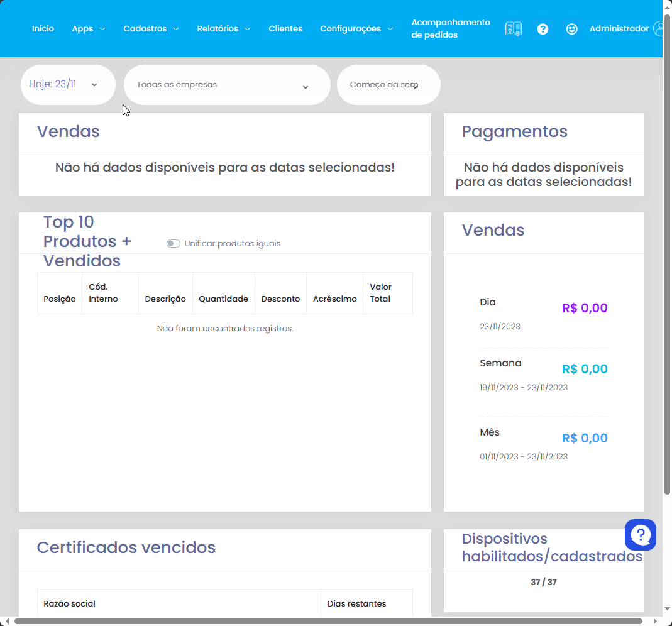
Task: Expand the Relatórios menu
Action: point(223,29)
